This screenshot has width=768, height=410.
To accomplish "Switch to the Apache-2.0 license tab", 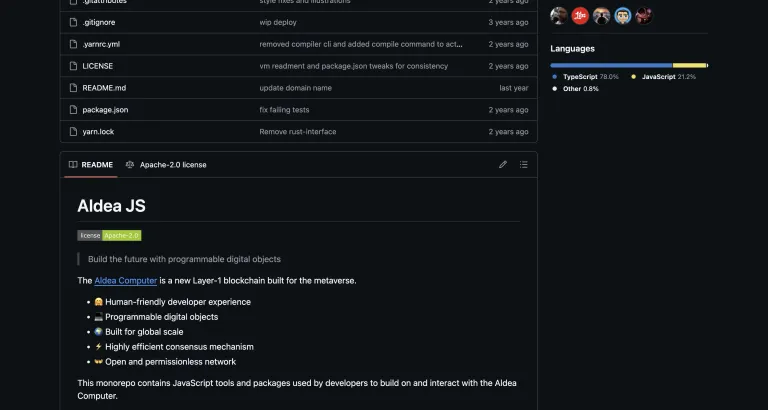I will 166,164.
